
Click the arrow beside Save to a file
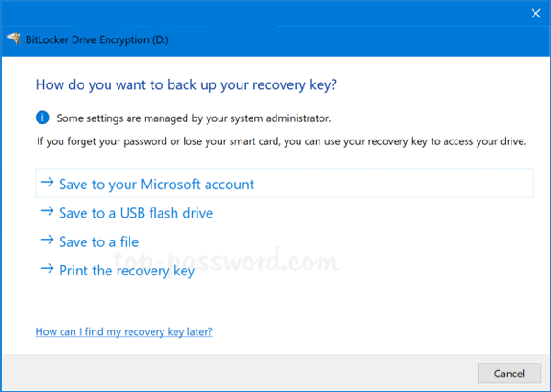[x=47, y=241]
